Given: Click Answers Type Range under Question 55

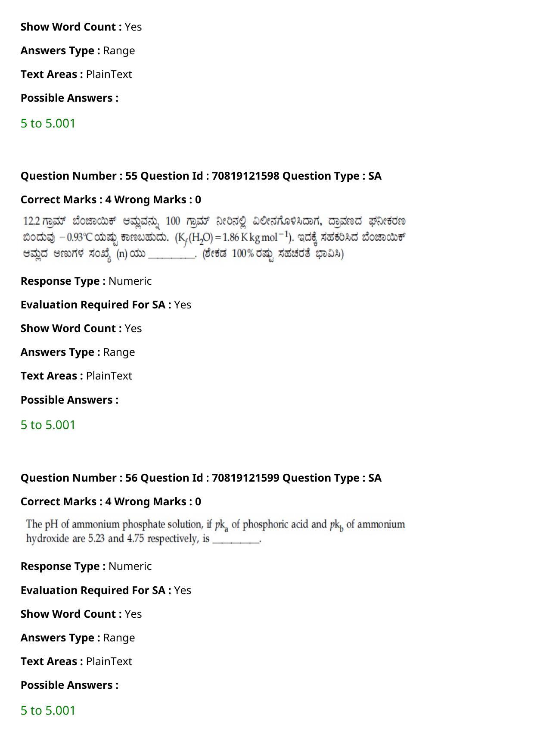Looking at the screenshot, I should [x=78, y=352].
